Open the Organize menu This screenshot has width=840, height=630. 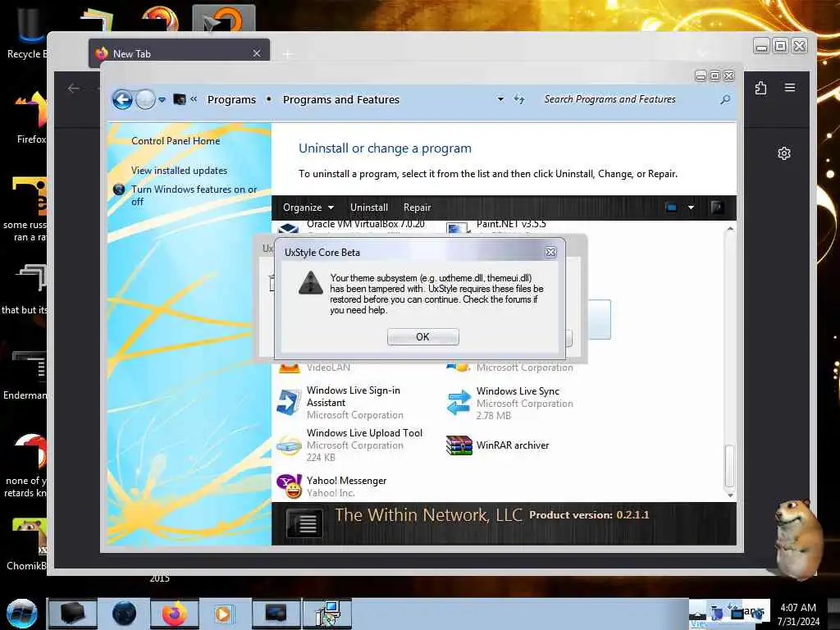pos(308,208)
